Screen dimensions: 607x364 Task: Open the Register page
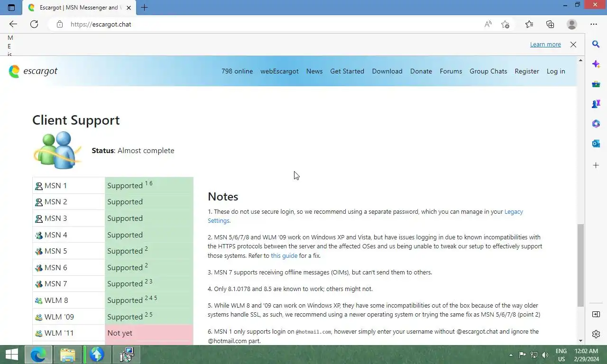[527, 71]
